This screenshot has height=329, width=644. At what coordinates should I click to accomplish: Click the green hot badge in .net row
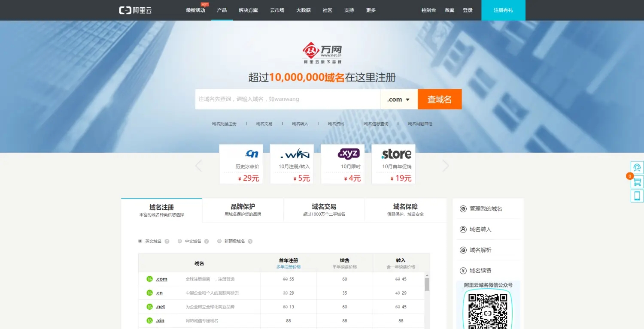(x=149, y=307)
